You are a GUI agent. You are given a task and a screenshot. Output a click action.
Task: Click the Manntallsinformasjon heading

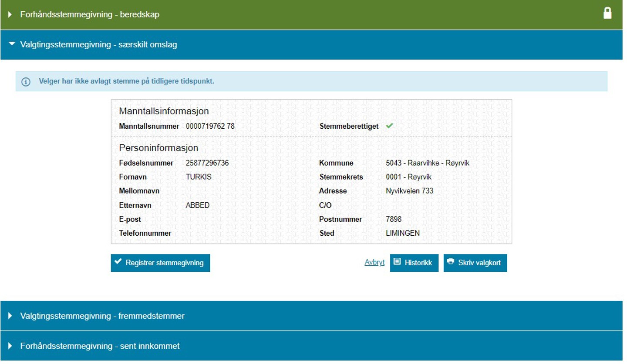(x=164, y=111)
